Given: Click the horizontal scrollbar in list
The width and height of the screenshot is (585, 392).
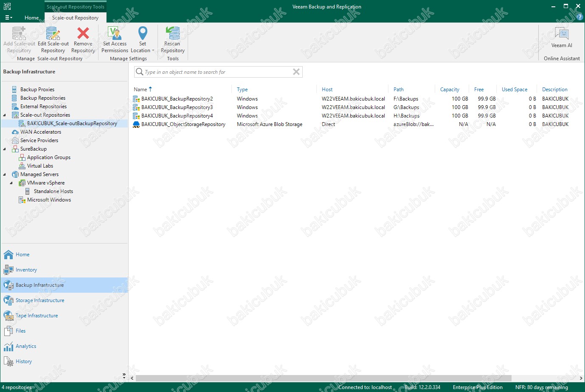Looking at the screenshot, I should coord(323,378).
